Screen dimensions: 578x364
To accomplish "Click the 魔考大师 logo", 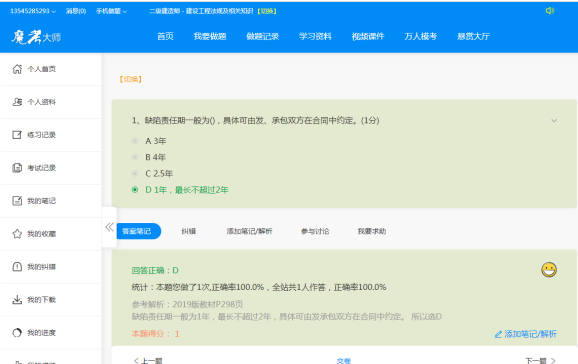I will (36, 37).
